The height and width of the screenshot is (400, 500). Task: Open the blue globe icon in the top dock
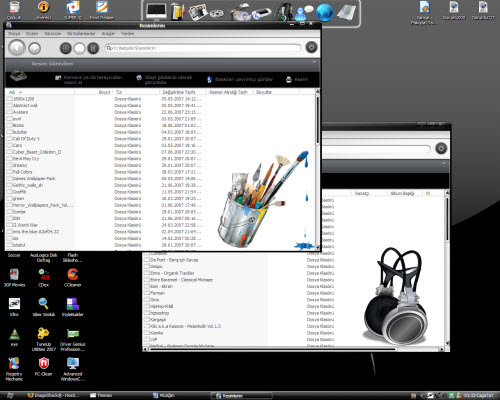point(324,13)
